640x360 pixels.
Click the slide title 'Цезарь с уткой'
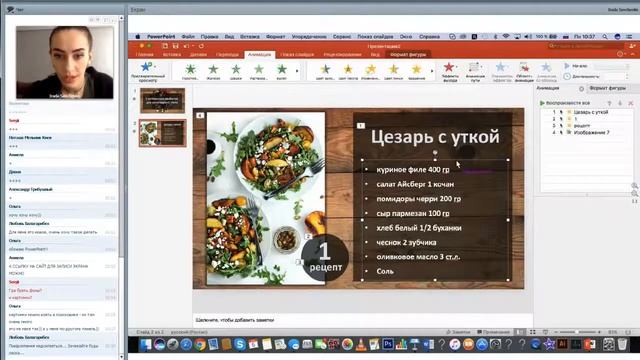435,137
